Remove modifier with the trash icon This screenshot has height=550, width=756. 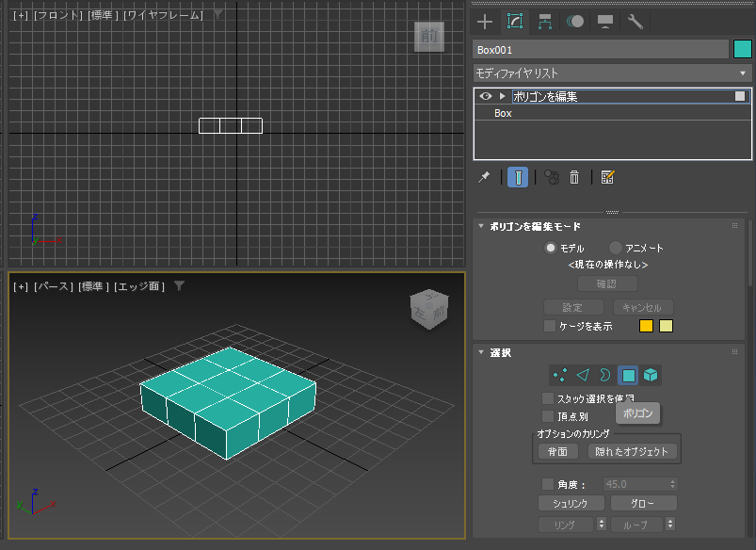573,178
